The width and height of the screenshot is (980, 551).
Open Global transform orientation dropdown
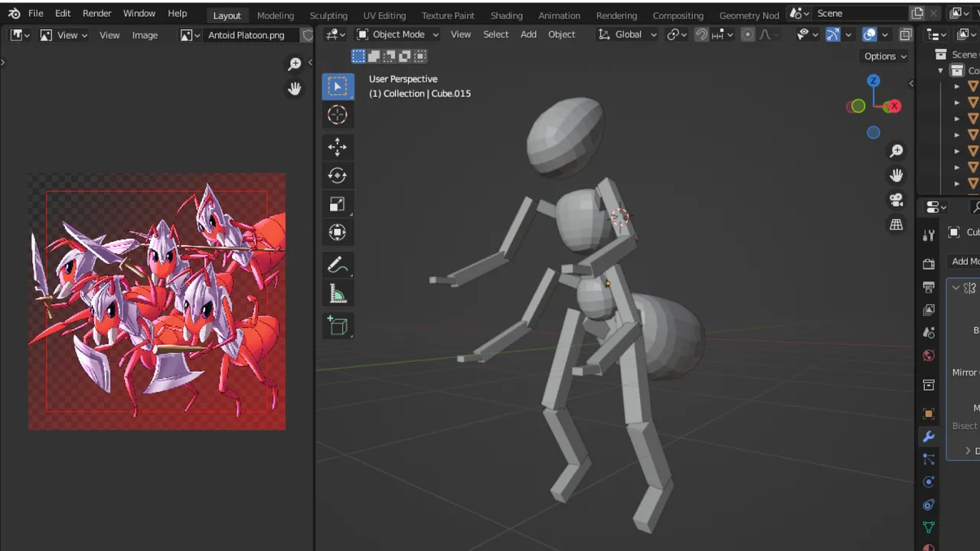(x=628, y=34)
